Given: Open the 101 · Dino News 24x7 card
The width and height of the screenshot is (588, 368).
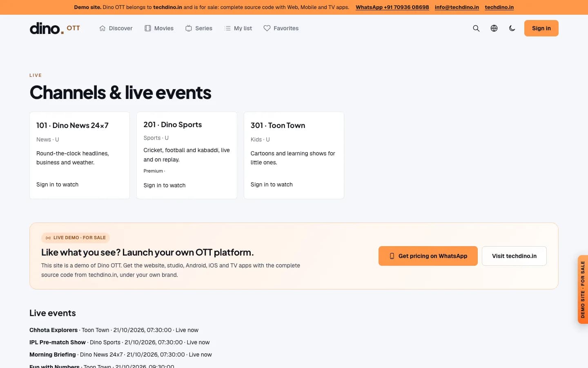Looking at the screenshot, I should click(x=80, y=155).
